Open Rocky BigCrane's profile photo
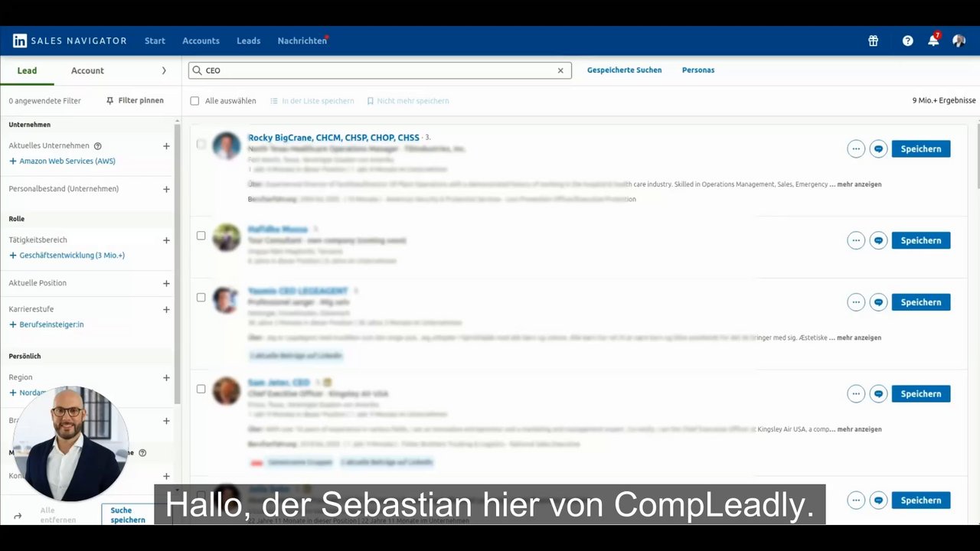Screen dimensions: 980x551 click(x=227, y=145)
